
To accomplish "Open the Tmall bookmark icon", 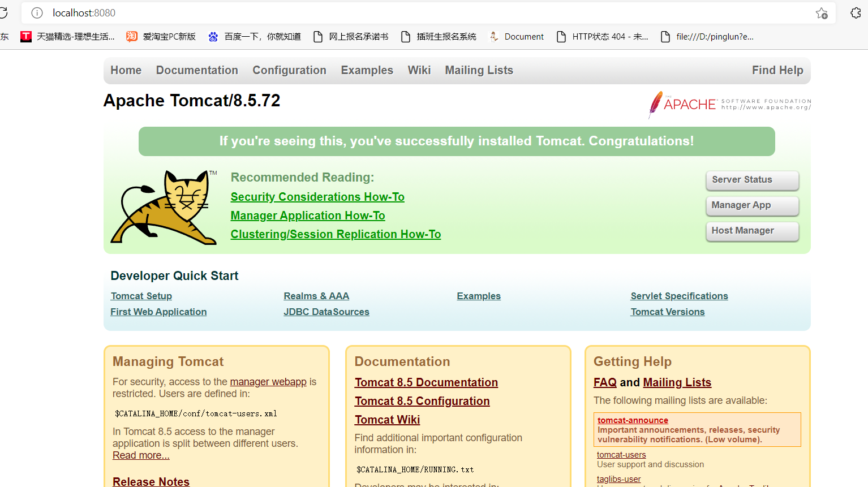I will click(x=26, y=37).
